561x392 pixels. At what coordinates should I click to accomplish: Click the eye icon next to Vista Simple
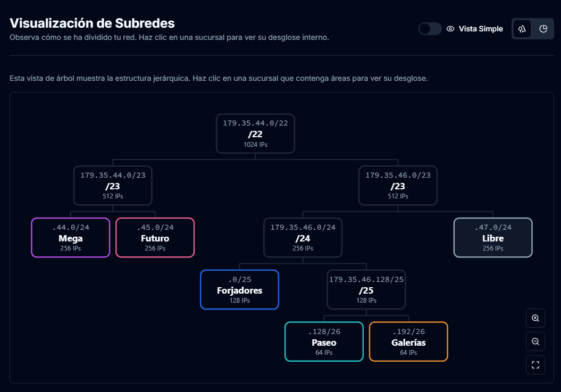point(449,29)
